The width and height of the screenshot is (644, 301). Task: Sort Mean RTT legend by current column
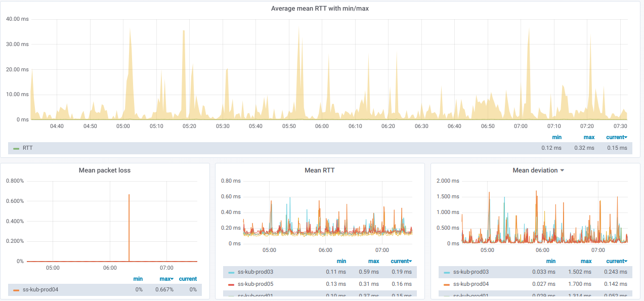(x=401, y=261)
